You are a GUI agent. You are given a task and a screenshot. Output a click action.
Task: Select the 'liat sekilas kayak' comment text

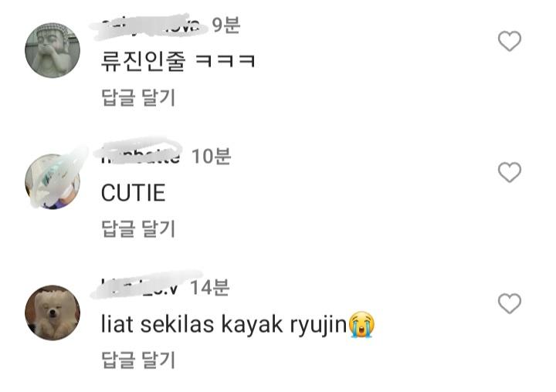[192, 324]
